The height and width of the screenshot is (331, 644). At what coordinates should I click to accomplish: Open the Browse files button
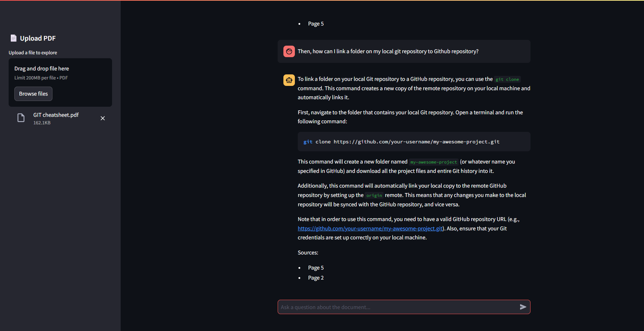(x=33, y=94)
